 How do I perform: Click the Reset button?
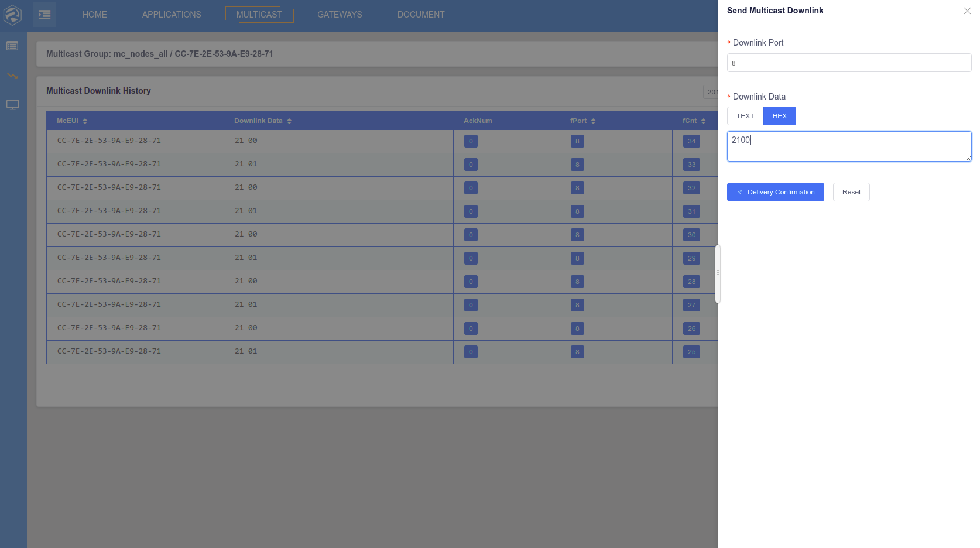pos(851,192)
